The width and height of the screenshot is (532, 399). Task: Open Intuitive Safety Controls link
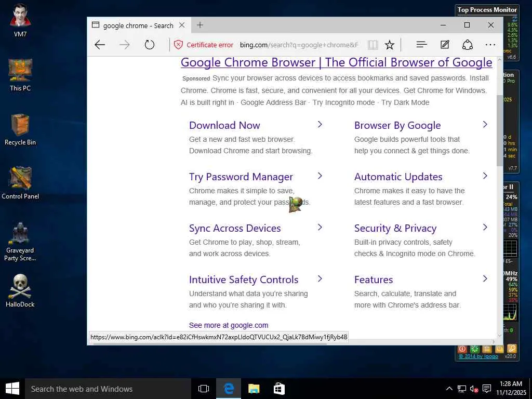pos(244,280)
